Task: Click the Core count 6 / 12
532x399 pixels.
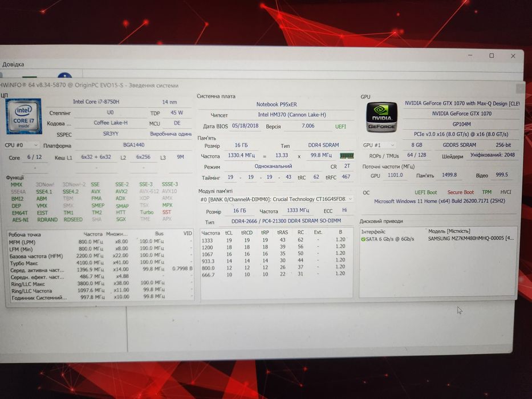Action: [x=34, y=157]
